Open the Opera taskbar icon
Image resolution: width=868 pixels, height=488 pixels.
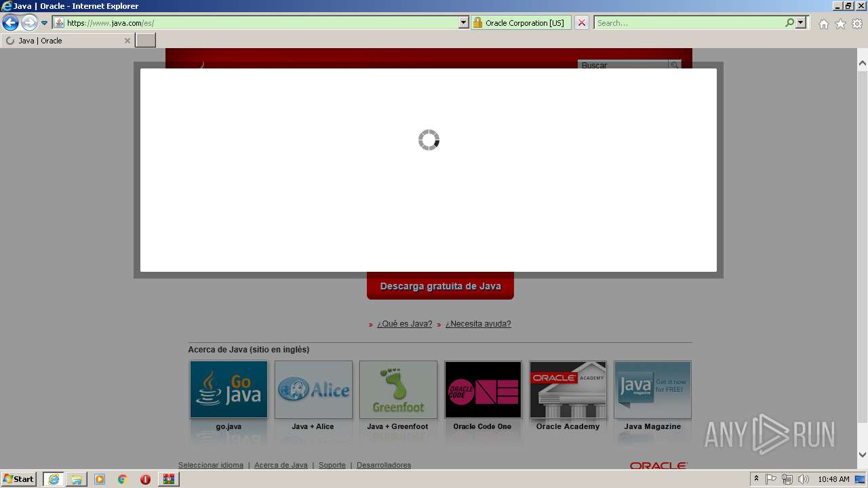click(x=145, y=479)
